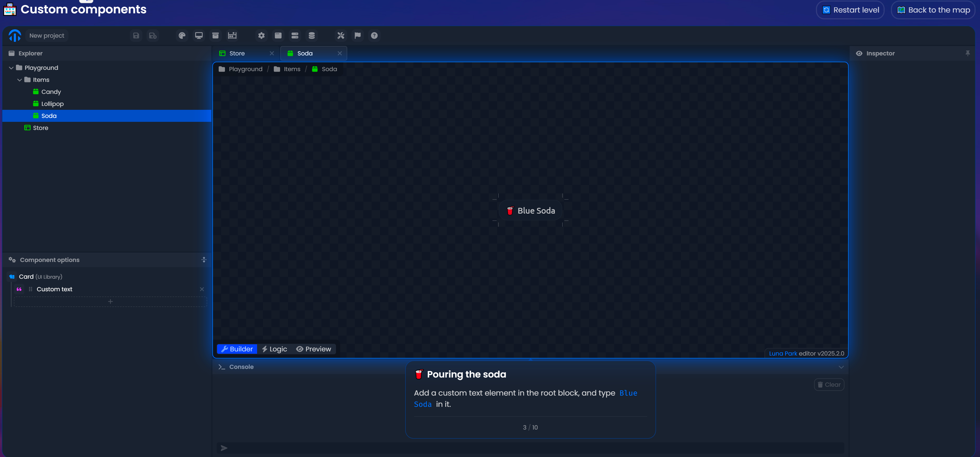
Task: Select Candy in the Explorer tree
Action: tap(51, 92)
